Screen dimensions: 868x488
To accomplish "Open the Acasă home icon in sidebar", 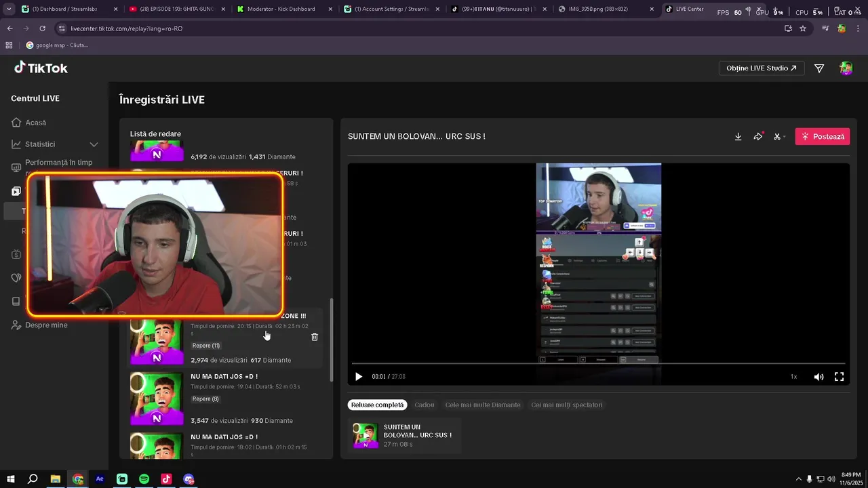I will coord(16,123).
